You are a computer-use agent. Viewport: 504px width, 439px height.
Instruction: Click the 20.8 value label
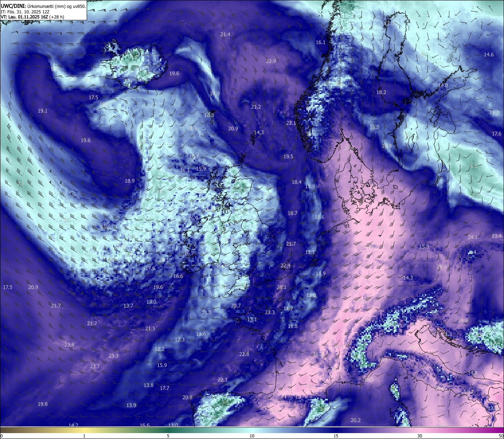coord(187,398)
